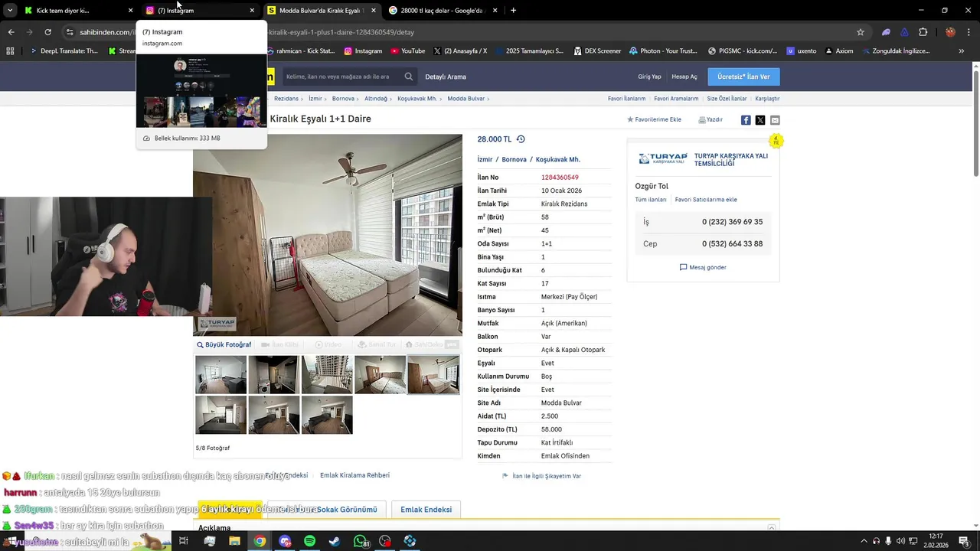
Task: Send a message via Mesaj gönder
Action: (x=703, y=267)
